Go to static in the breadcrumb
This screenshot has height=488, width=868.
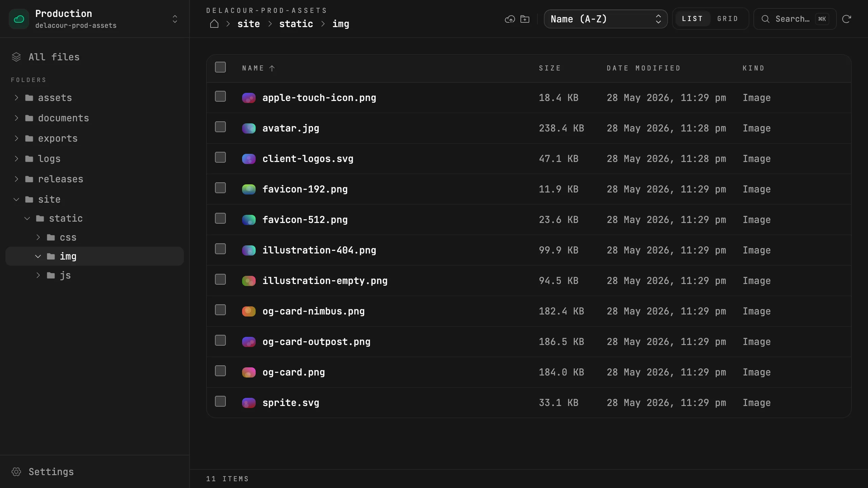pyautogui.click(x=296, y=24)
